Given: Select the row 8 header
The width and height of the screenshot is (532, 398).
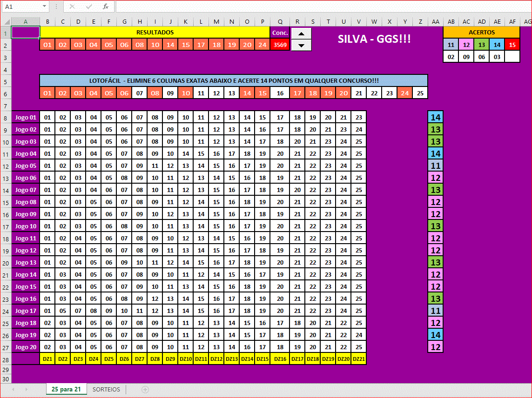Looking at the screenshot, I should (6, 117).
